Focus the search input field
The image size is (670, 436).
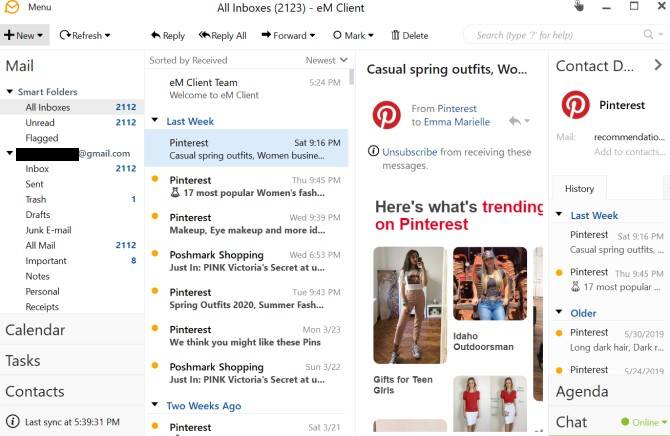[555, 35]
